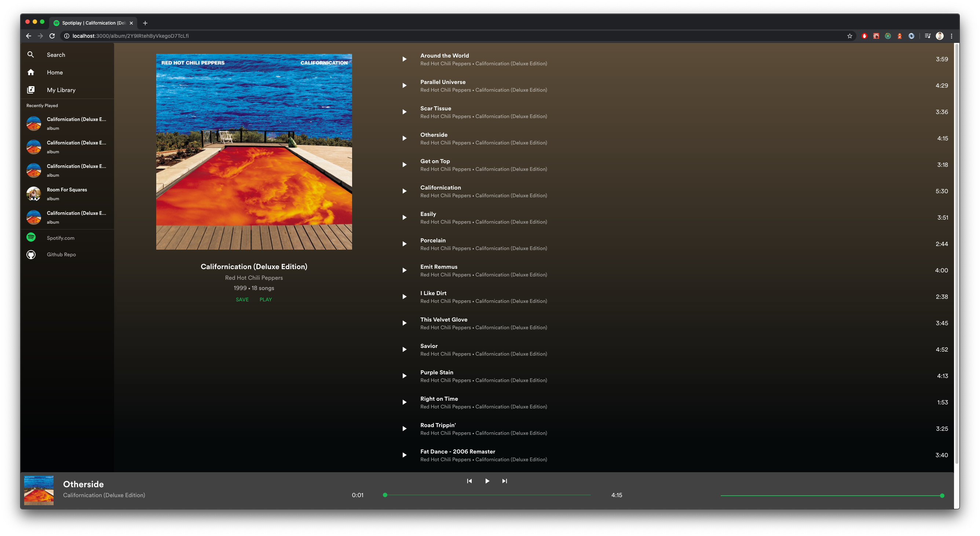This screenshot has height=536, width=980.
Task: Save the album with SAVE button
Action: pyautogui.click(x=242, y=300)
